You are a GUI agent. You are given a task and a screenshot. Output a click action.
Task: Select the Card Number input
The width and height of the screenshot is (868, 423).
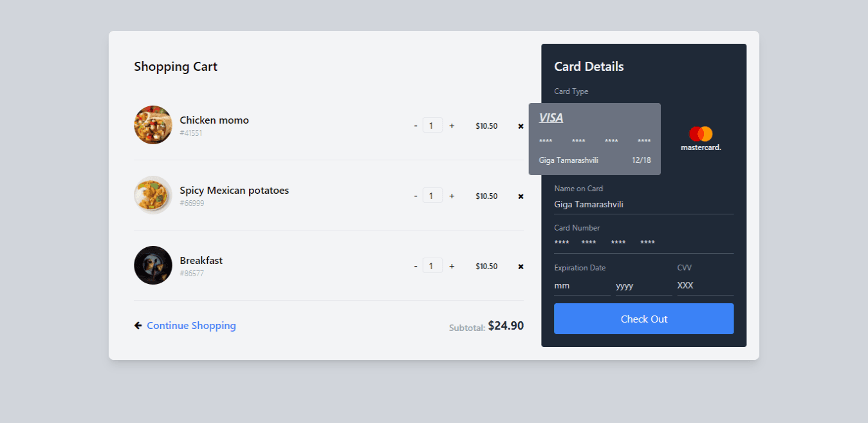coord(643,243)
